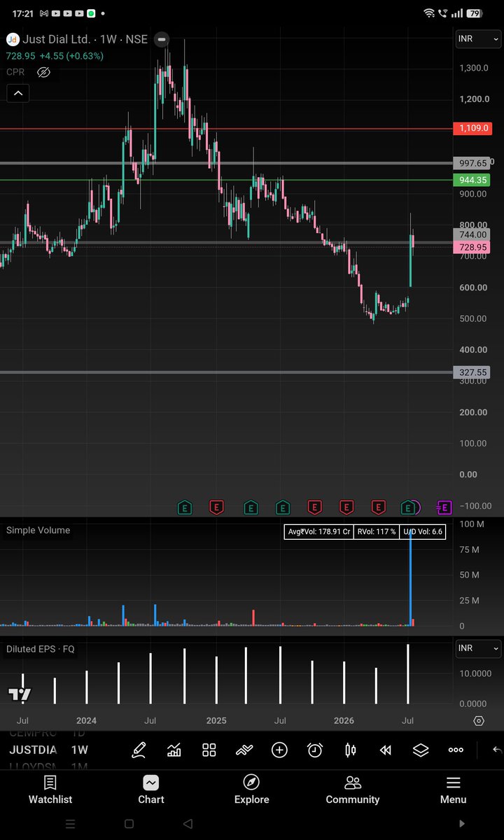The image size is (504, 840).
Task: Tap the 1,300.0 price axis label
Action: (474, 68)
